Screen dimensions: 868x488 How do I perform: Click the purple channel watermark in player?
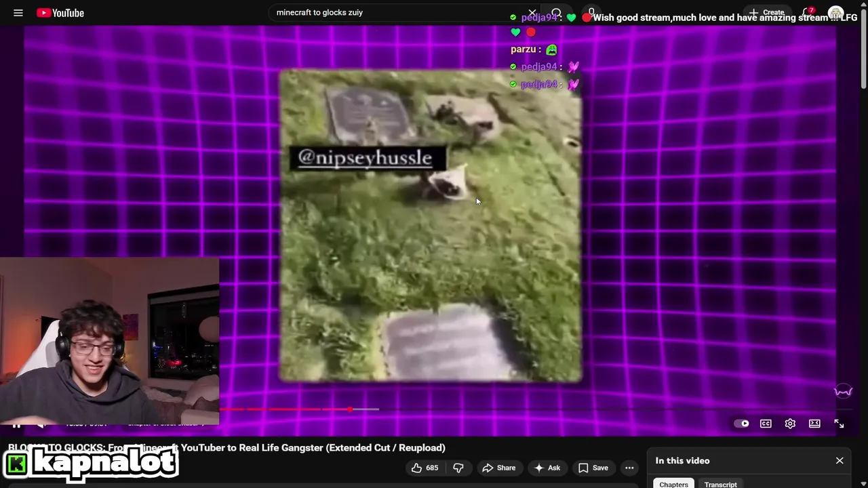tap(843, 391)
